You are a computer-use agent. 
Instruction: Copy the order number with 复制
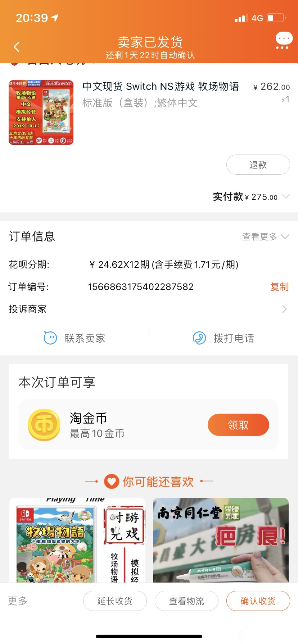pyautogui.click(x=280, y=287)
